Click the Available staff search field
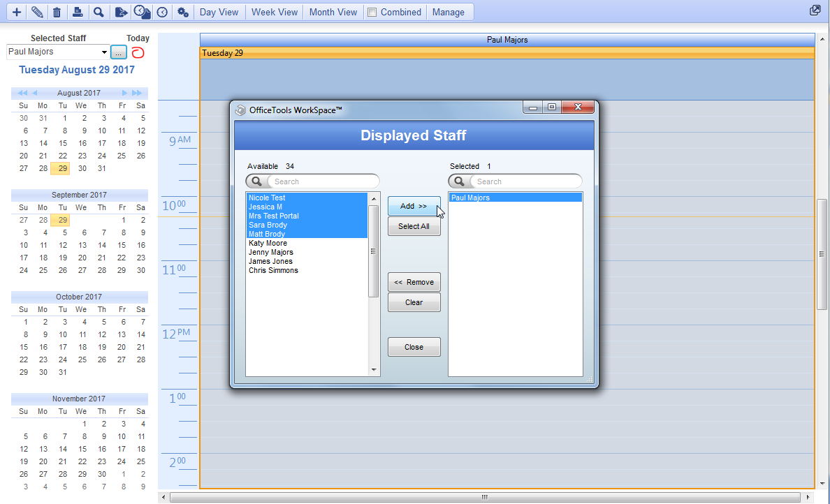The image size is (830, 504). (x=323, y=181)
